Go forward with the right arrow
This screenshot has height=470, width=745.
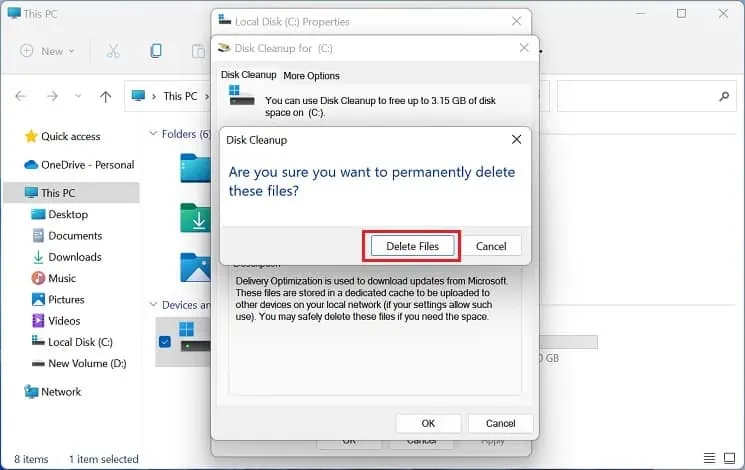coord(52,96)
